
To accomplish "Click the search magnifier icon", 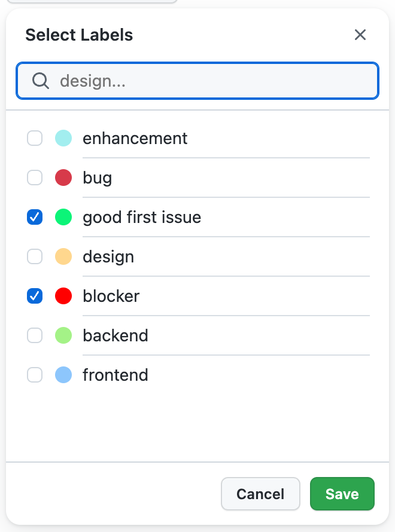I will pos(41,81).
